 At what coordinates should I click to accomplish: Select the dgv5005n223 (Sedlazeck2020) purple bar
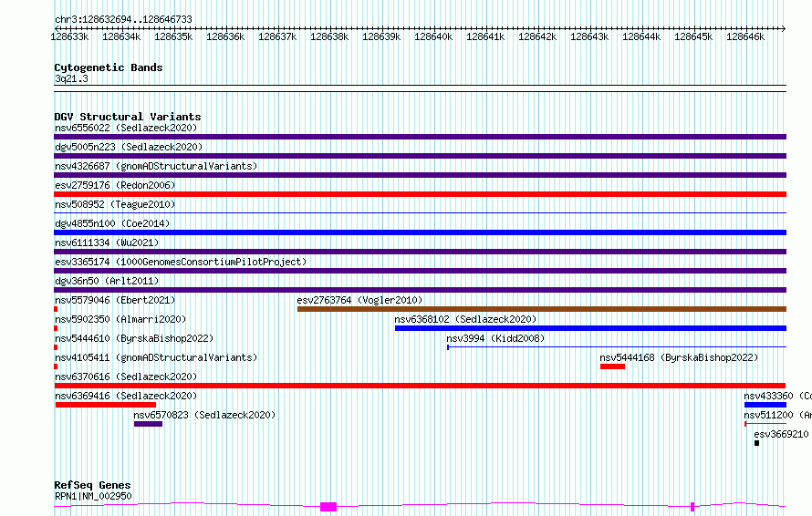420,156
